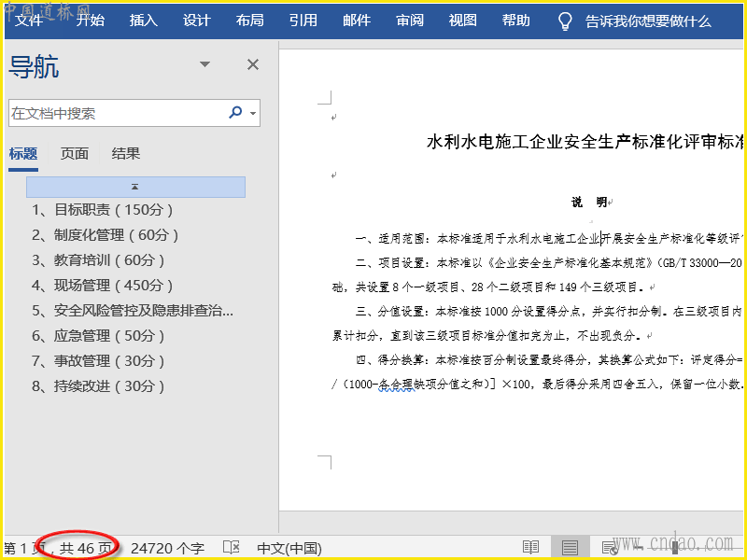Click paragraph starting 二、项目设置
747x560 pixels.
tap(539, 274)
